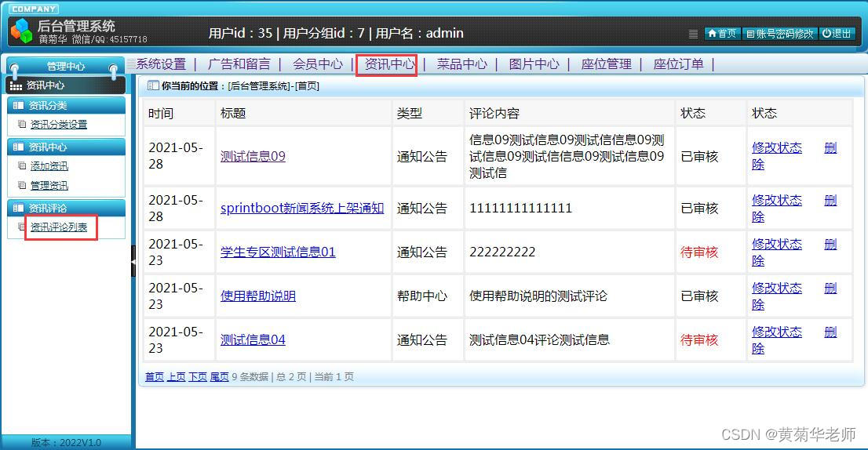Click the 版本：2022V1.0 footer text
This screenshot has height=450, width=868.
(x=66, y=442)
